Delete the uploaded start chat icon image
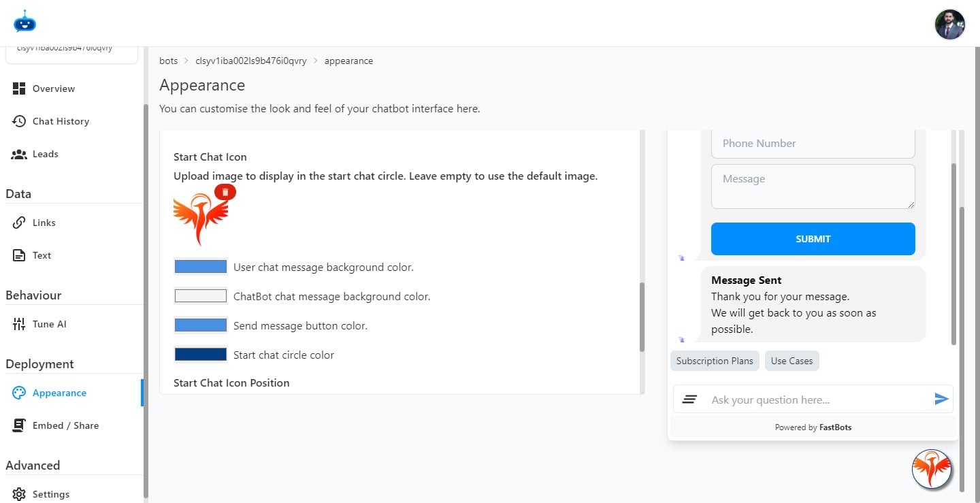The width and height of the screenshot is (980, 503). (x=225, y=191)
